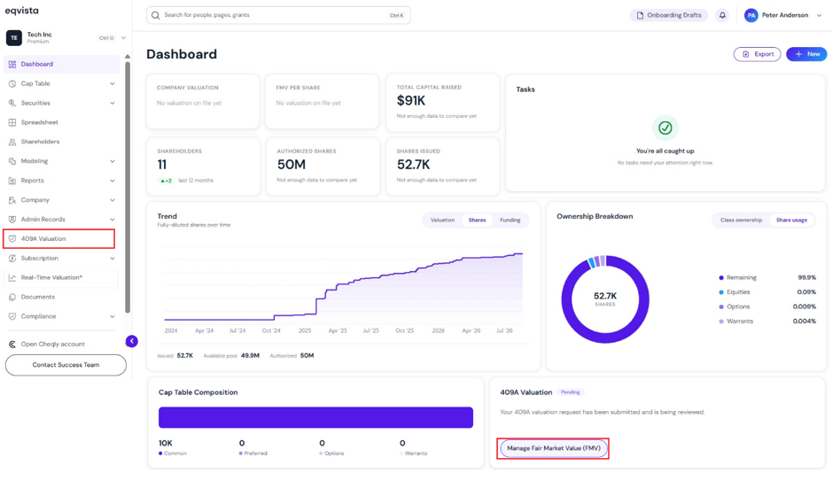Expand the Company menu chevron
Image resolution: width=832 pixels, height=504 pixels.
pos(112,200)
